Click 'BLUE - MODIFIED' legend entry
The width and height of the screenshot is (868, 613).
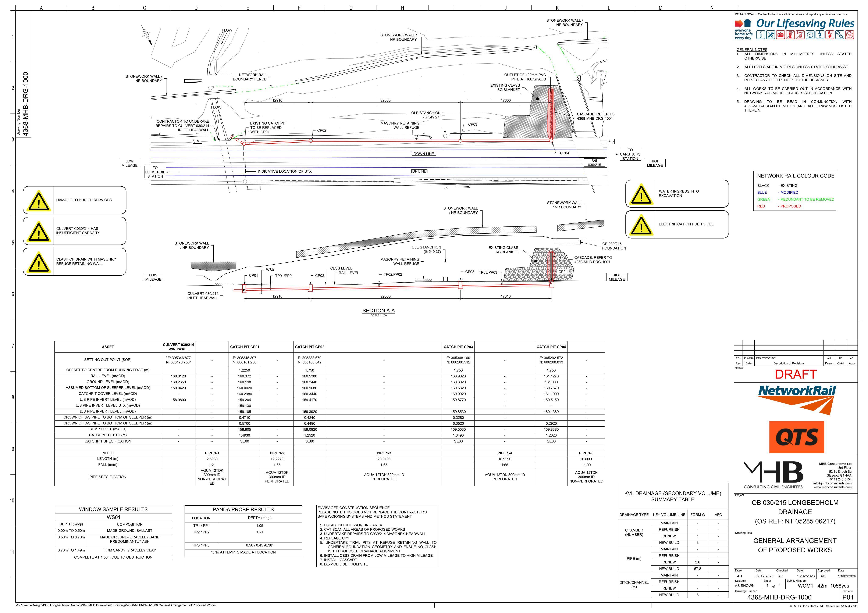[778, 193]
